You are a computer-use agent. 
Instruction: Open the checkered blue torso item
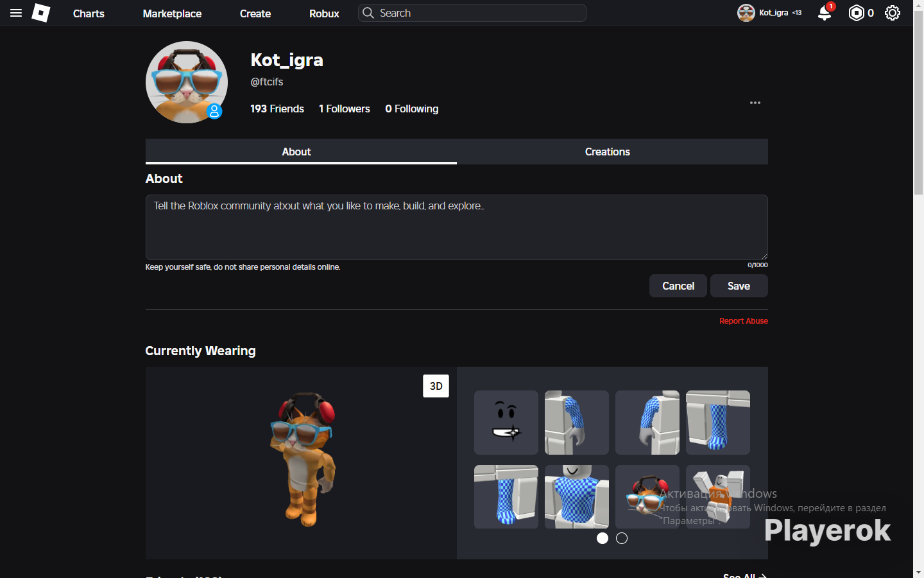(x=577, y=497)
